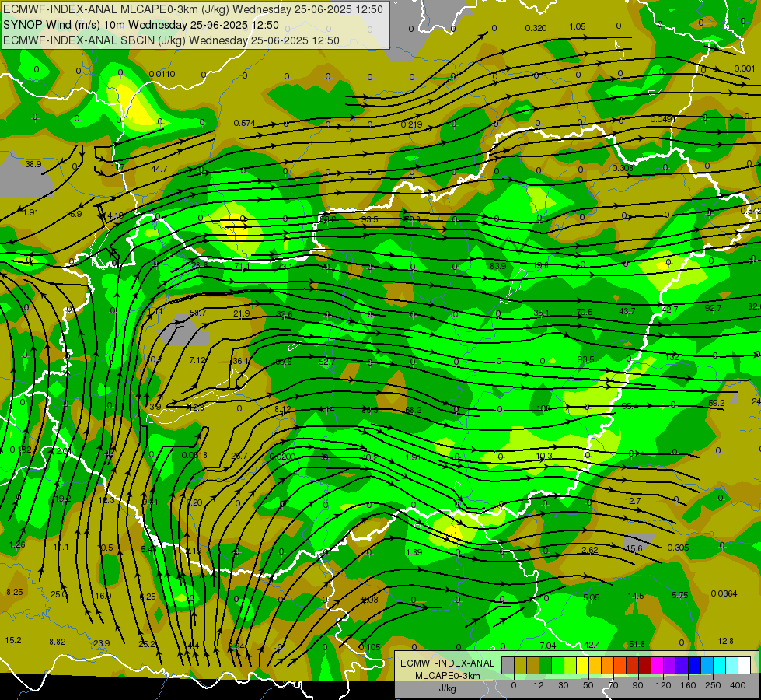
Task: Click the 51.8 map value
Action: [x=637, y=644]
